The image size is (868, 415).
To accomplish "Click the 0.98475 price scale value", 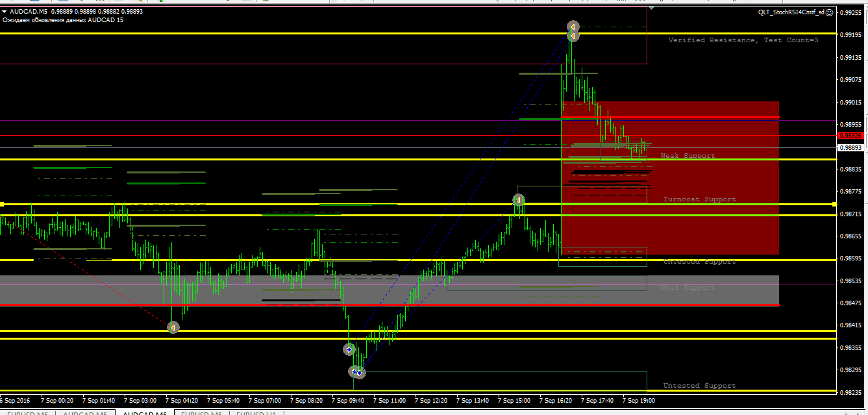I will click(x=851, y=304).
